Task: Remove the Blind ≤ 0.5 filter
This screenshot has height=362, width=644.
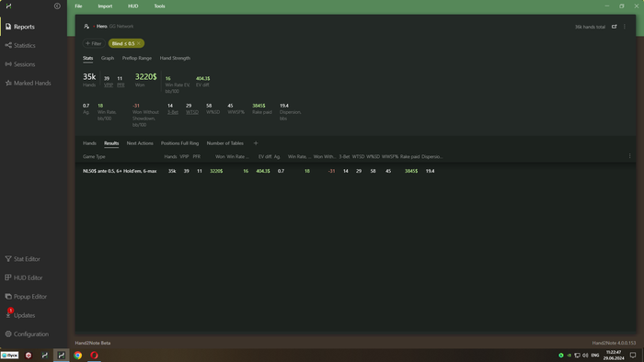Action: click(139, 43)
